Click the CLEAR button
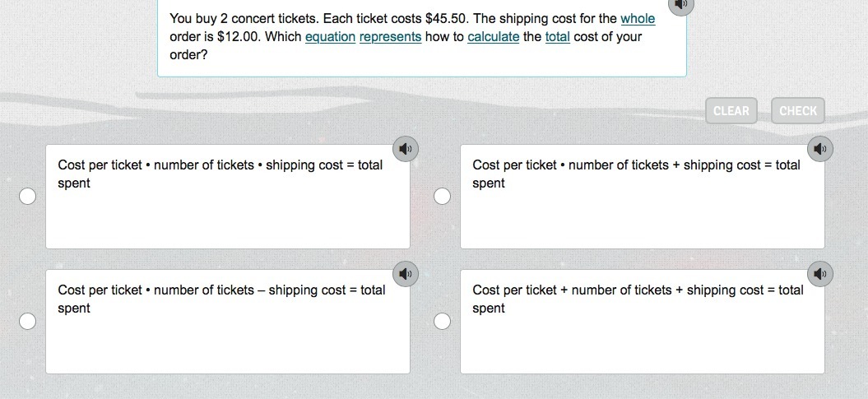 (731, 111)
